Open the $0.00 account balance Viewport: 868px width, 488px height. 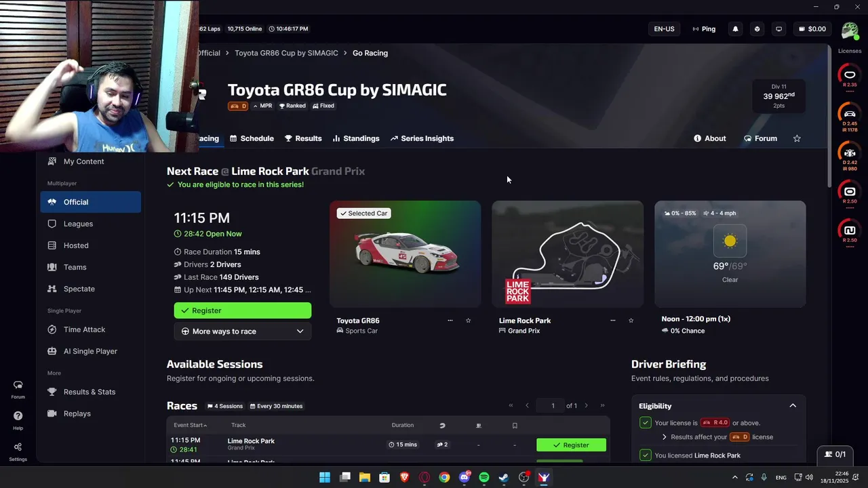click(812, 29)
